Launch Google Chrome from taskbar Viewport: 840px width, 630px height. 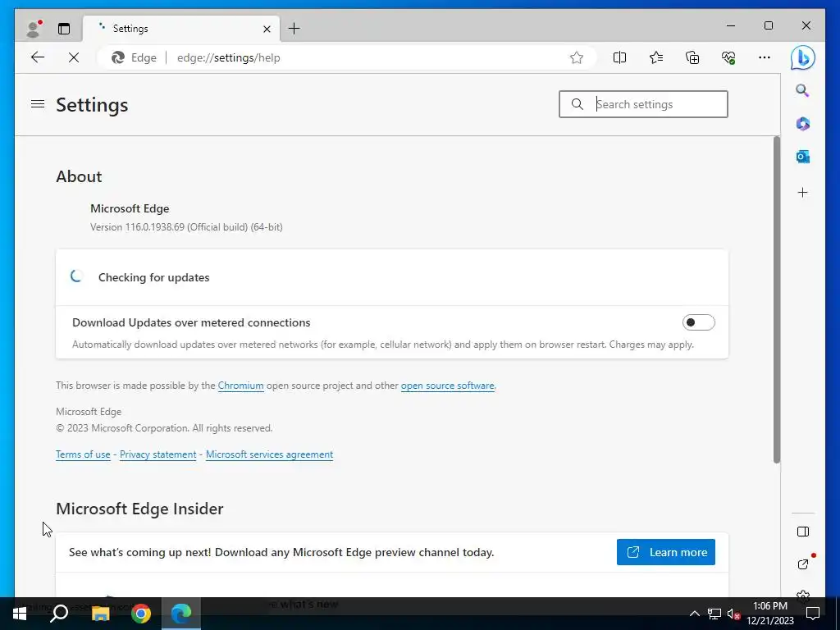tap(141, 614)
